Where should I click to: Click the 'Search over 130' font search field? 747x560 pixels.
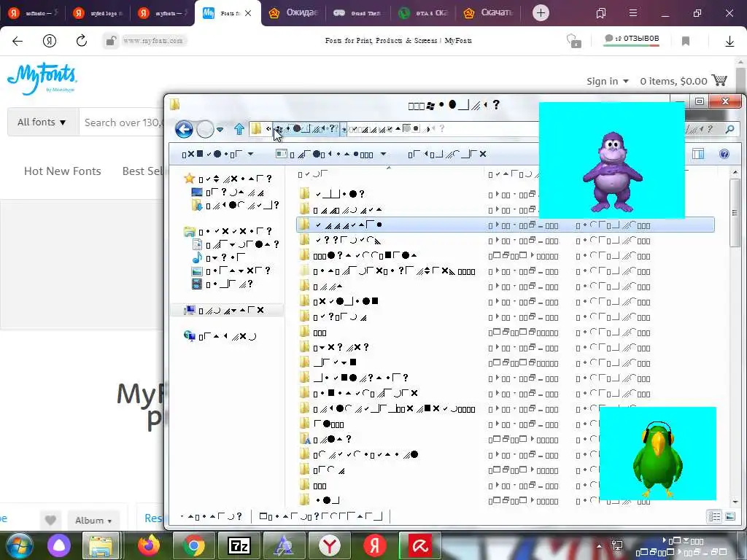122,122
